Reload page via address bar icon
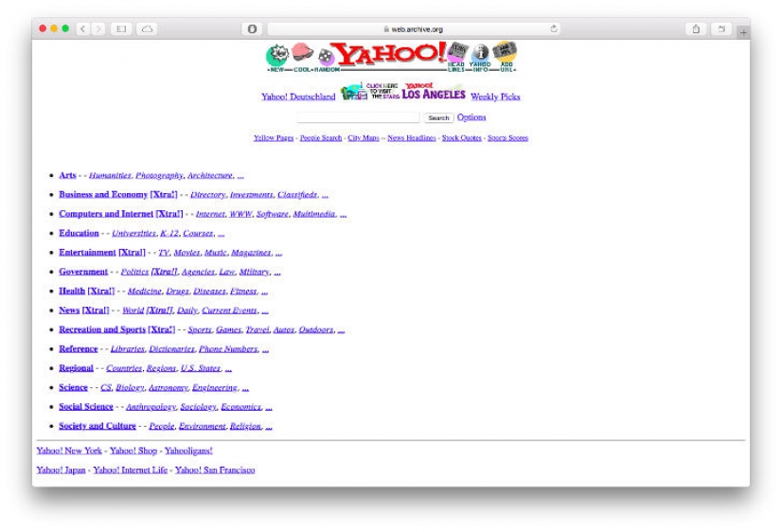The image size is (781, 532). pyautogui.click(x=553, y=29)
